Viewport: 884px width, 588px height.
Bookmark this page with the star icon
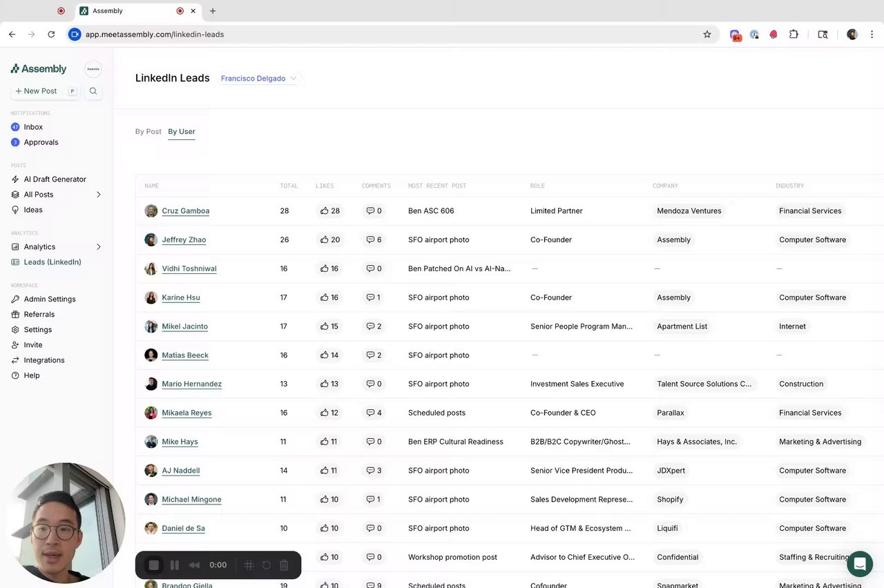click(707, 35)
